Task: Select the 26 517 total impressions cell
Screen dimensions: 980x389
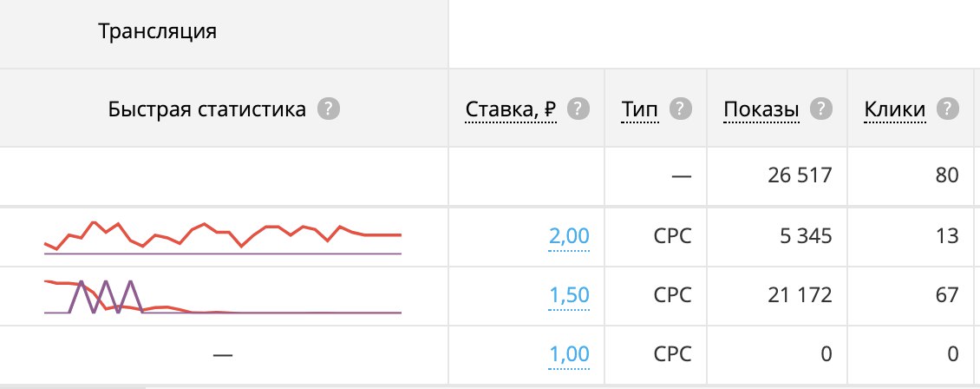Action: click(777, 175)
